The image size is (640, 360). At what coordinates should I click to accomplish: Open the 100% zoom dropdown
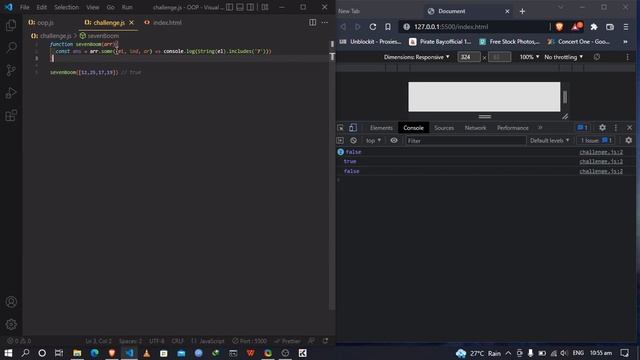pos(529,57)
